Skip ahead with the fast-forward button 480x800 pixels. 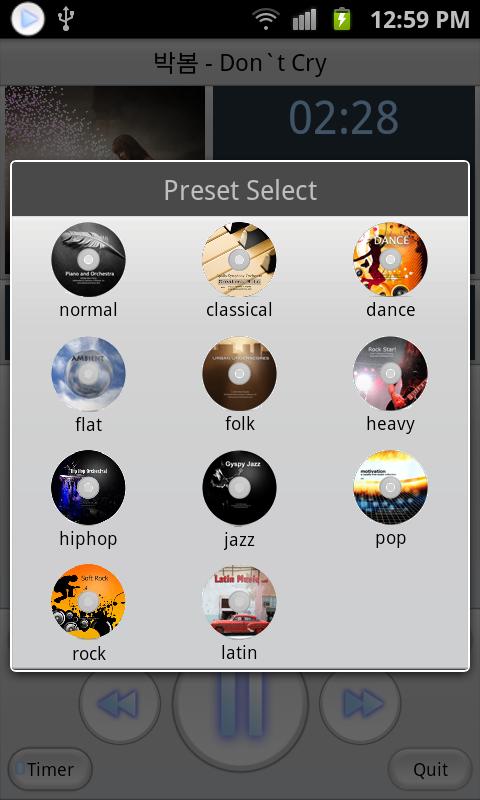[360, 704]
